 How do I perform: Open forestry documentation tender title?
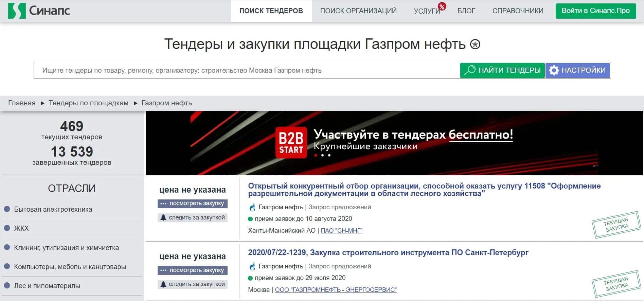(x=424, y=190)
